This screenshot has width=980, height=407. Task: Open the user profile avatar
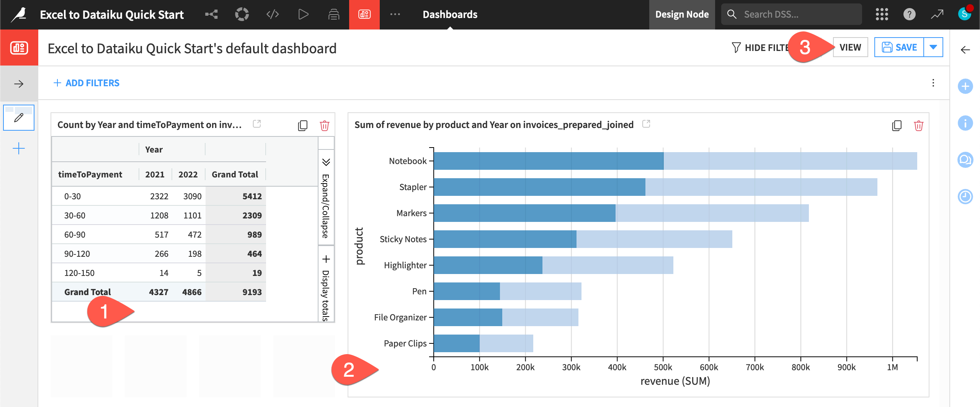965,14
